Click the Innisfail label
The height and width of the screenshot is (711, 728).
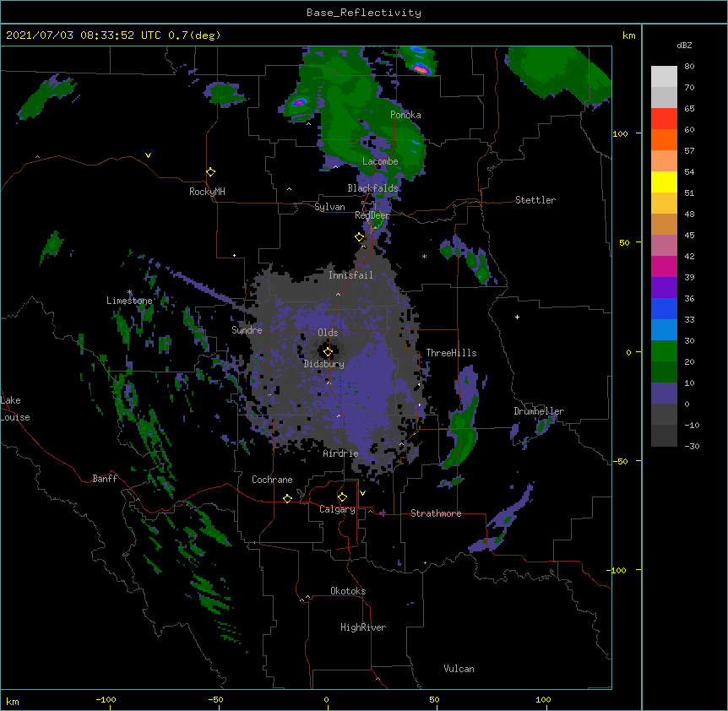point(350,275)
